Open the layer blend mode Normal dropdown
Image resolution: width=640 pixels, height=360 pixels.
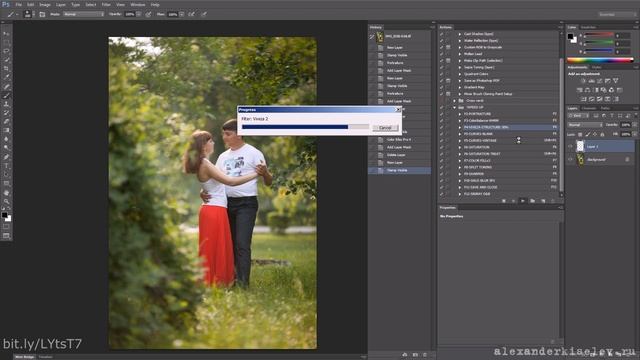585,125
